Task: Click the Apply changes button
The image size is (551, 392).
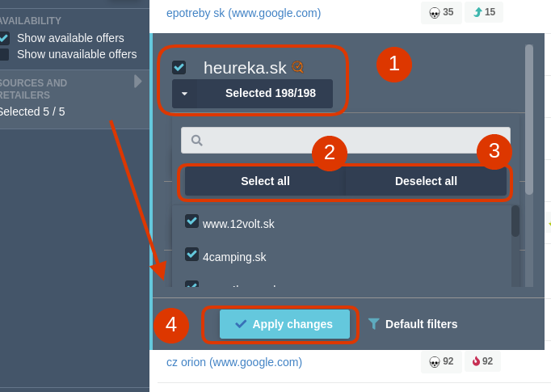Action: click(284, 324)
